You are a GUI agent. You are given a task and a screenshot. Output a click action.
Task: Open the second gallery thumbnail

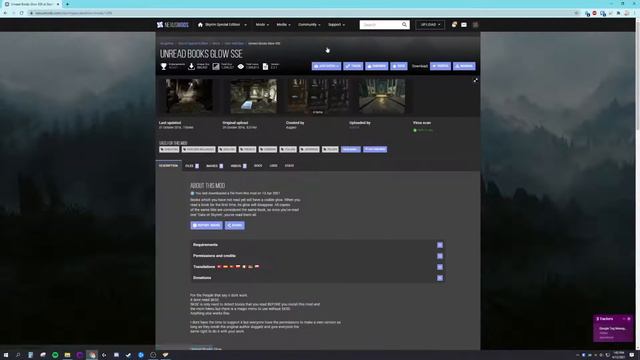coord(253,96)
